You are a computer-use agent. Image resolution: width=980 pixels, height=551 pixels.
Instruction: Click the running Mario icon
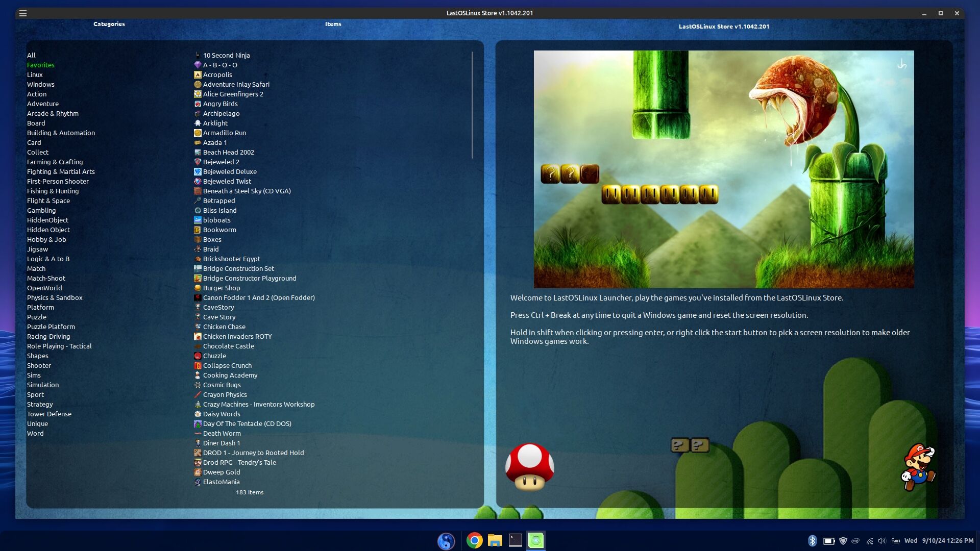coord(919,467)
